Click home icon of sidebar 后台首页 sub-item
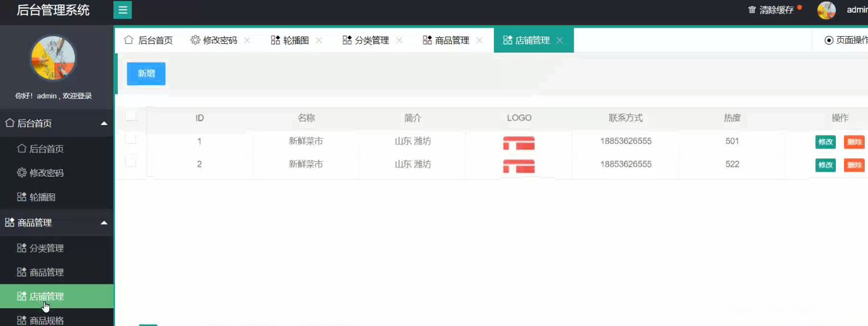The width and height of the screenshot is (868, 326). click(x=22, y=148)
